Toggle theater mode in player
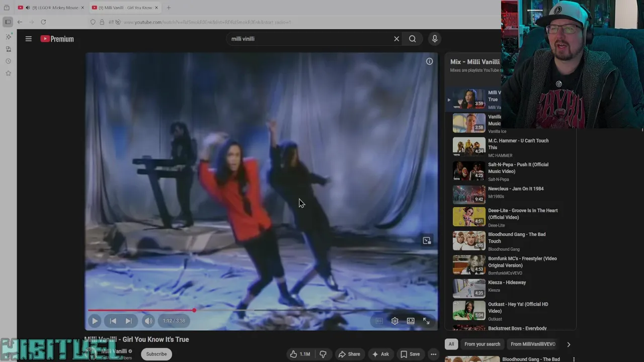 tap(411, 321)
